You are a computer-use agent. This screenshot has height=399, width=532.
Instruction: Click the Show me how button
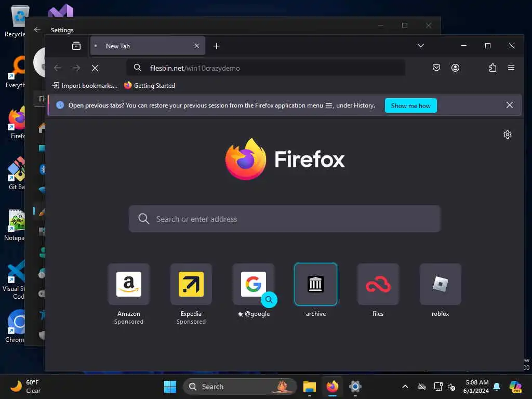point(410,105)
